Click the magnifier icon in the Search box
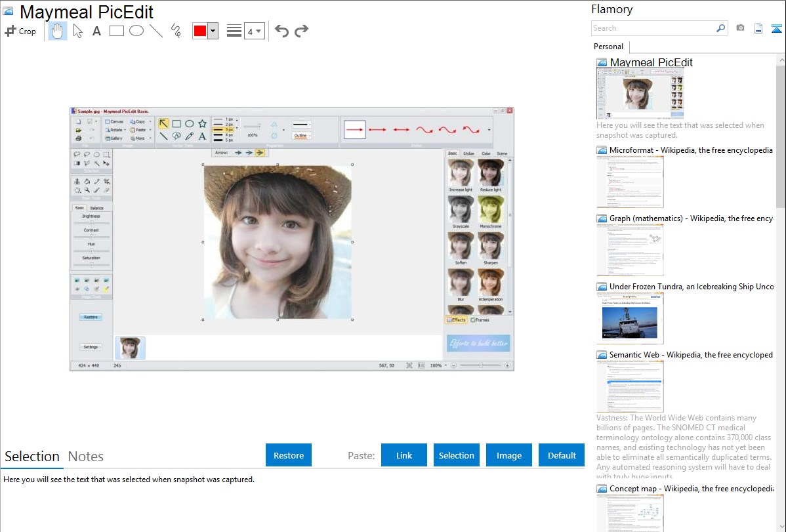786x532 pixels. tap(720, 28)
